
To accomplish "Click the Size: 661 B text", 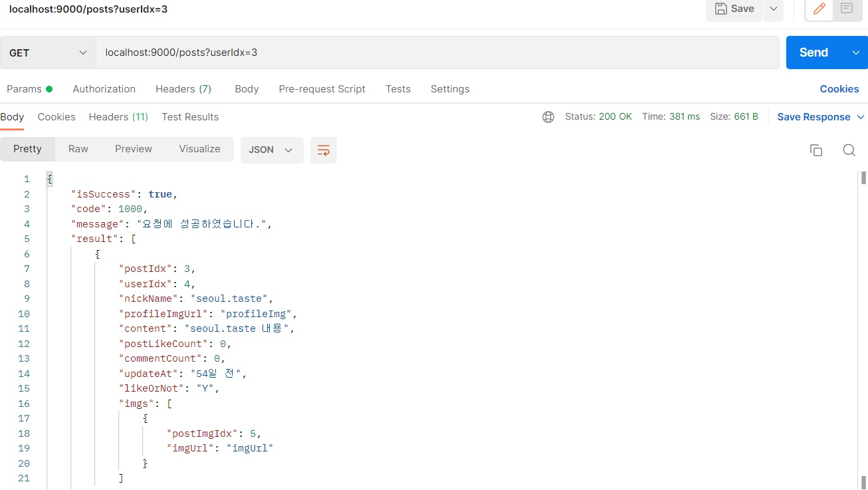I will click(734, 117).
